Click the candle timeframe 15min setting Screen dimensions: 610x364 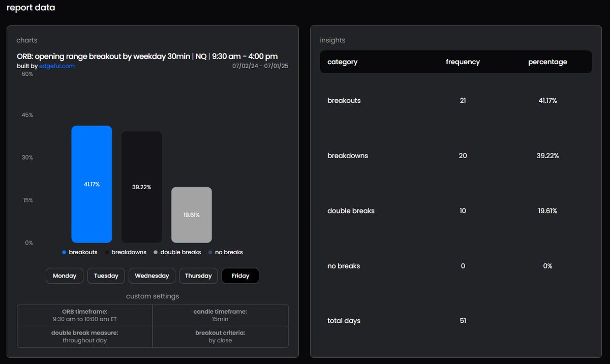pyautogui.click(x=220, y=316)
